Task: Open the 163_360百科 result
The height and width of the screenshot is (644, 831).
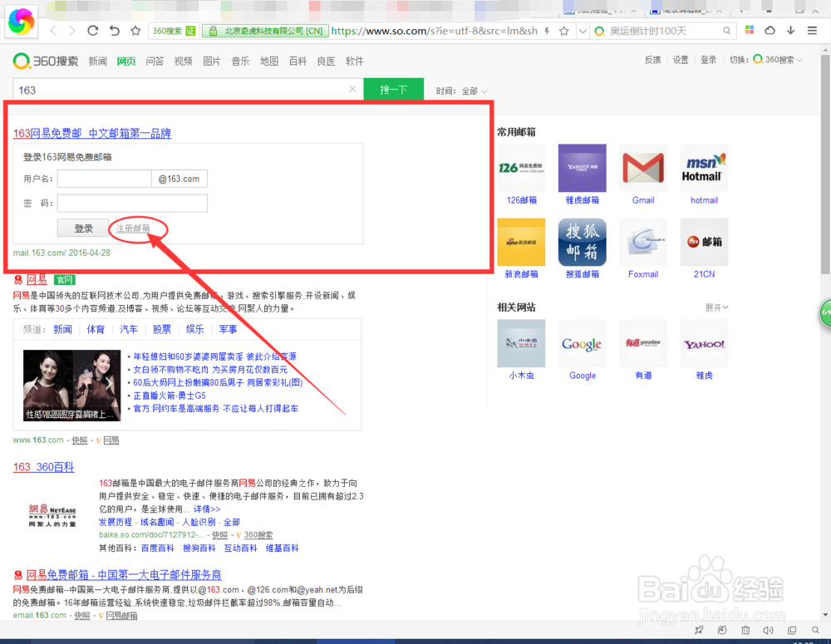Action: [x=43, y=467]
